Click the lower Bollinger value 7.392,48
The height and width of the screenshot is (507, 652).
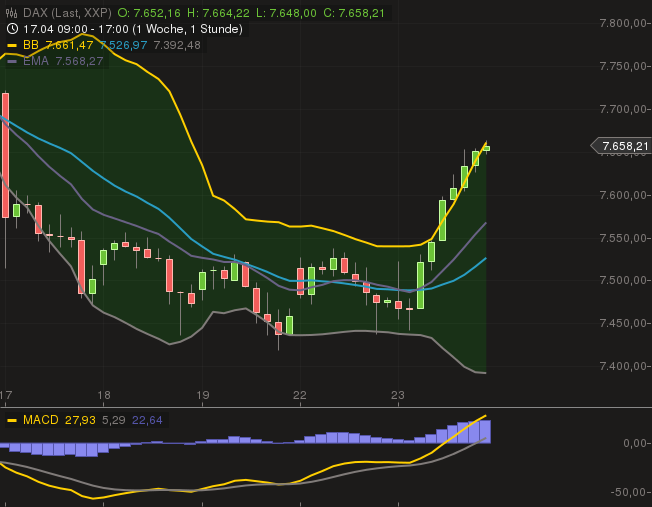click(177, 45)
